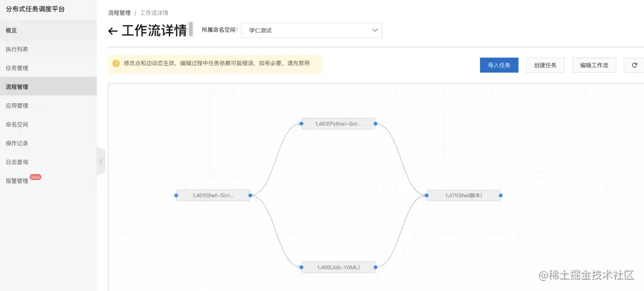Select 流程管理 in the sidebar
Viewport: 644px width, 291px height.
coord(48,87)
